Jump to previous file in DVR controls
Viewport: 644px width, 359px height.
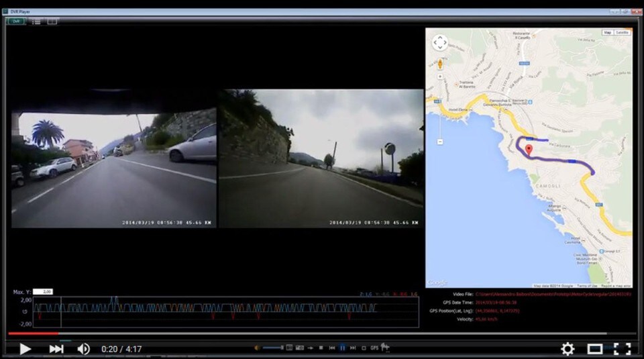(331, 348)
